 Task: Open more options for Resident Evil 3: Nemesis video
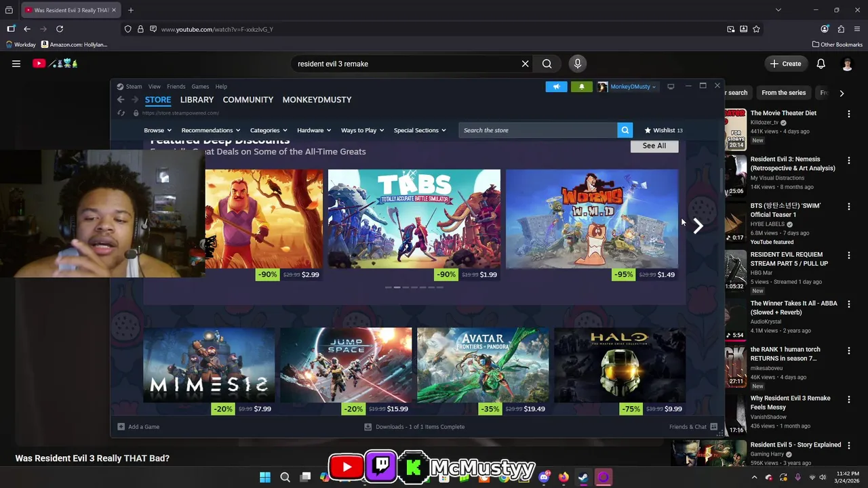click(848, 161)
